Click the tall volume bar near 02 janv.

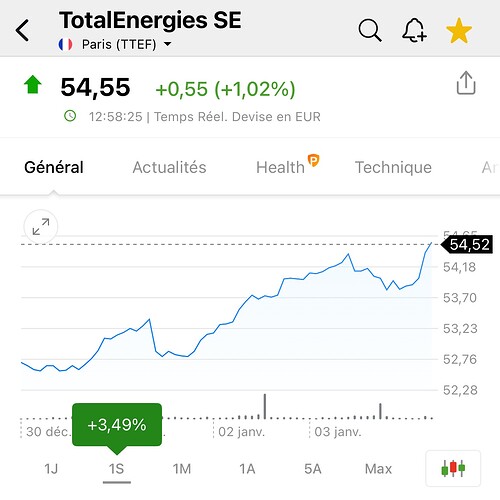pyautogui.click(x=265, y=406)
